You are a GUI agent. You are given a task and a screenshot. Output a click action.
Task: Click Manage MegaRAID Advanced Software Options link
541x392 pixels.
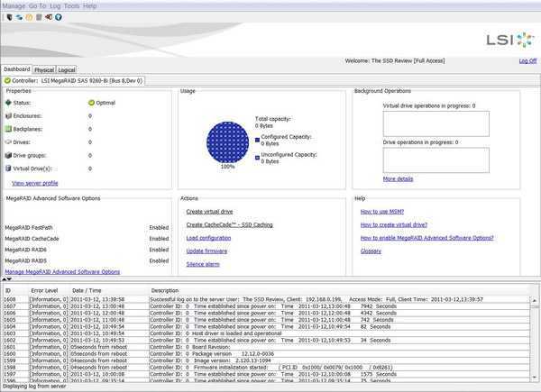62,271
